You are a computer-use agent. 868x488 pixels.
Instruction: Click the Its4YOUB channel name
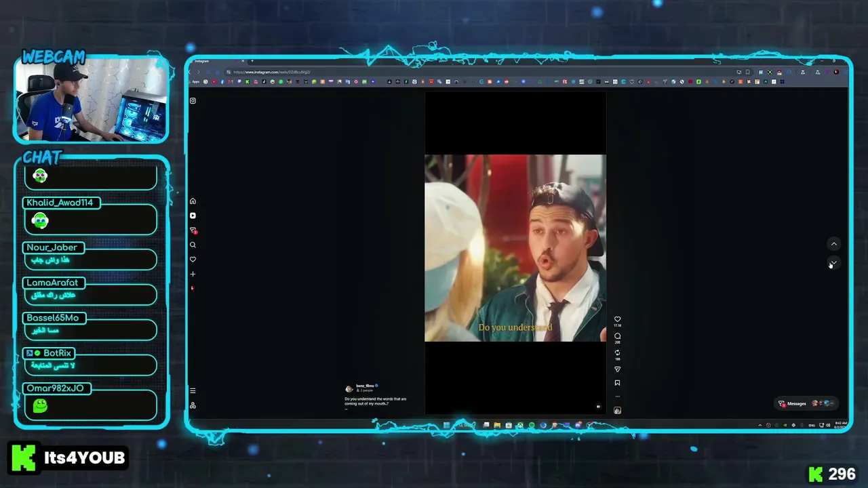(85, 458)
